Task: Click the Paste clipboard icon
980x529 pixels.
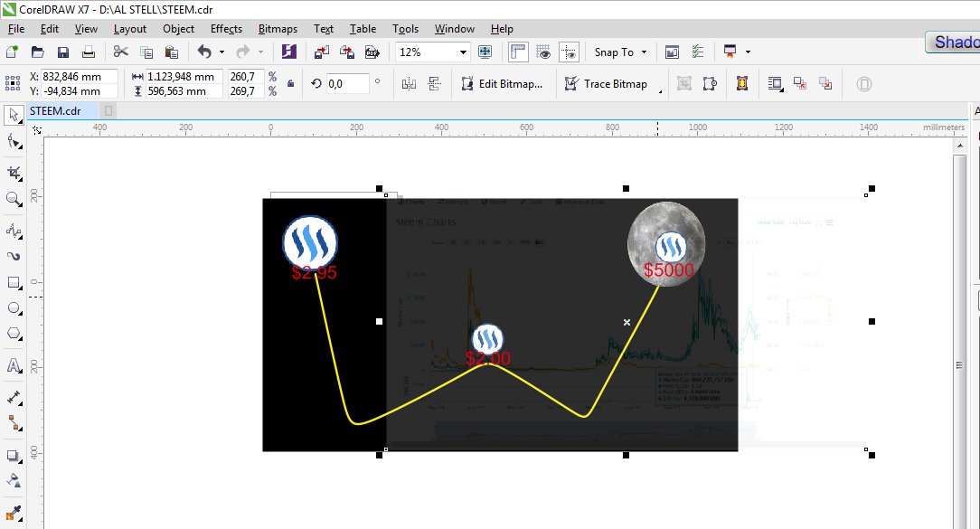Action: tap(171, 52)
